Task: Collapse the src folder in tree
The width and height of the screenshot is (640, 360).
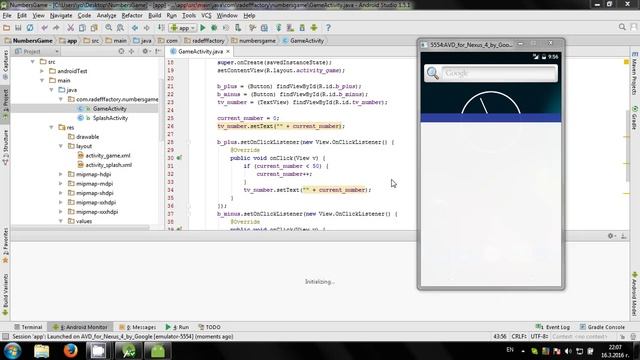Action: (x=33, y=62)
